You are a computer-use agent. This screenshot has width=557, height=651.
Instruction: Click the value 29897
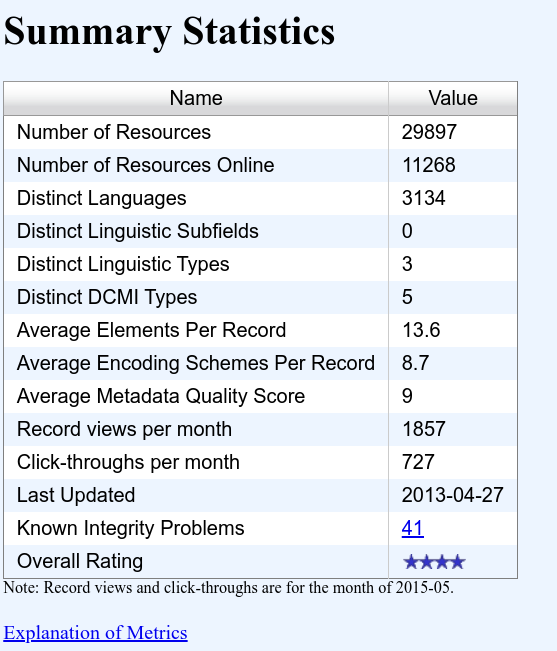pos(429,132)
